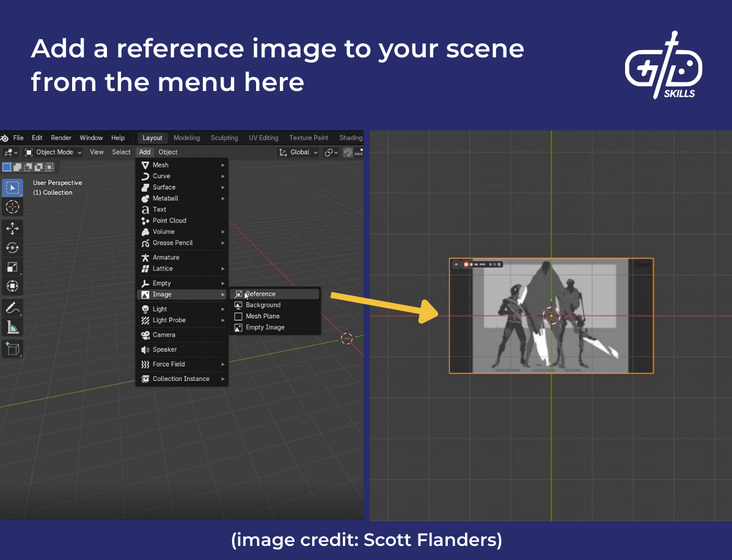The height and width of the screenshot is (560, 732).
Task: Switch to the Modeling workspace tab
Action: (186, 137)
